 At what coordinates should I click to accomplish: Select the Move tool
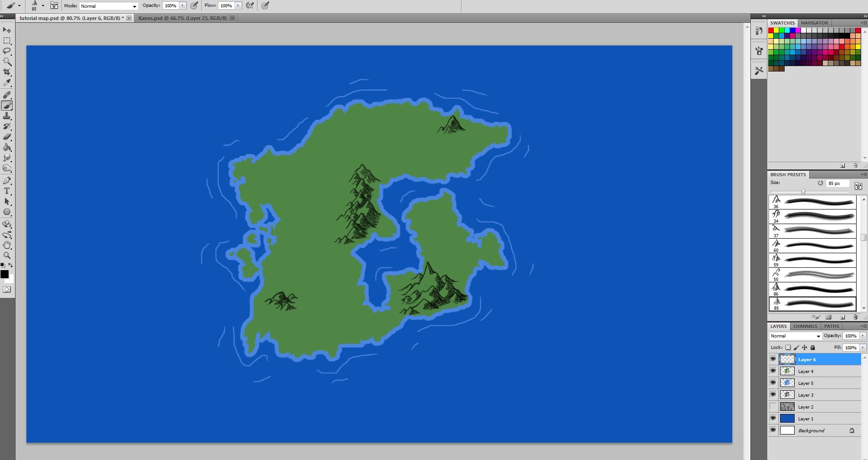[7, 30]
